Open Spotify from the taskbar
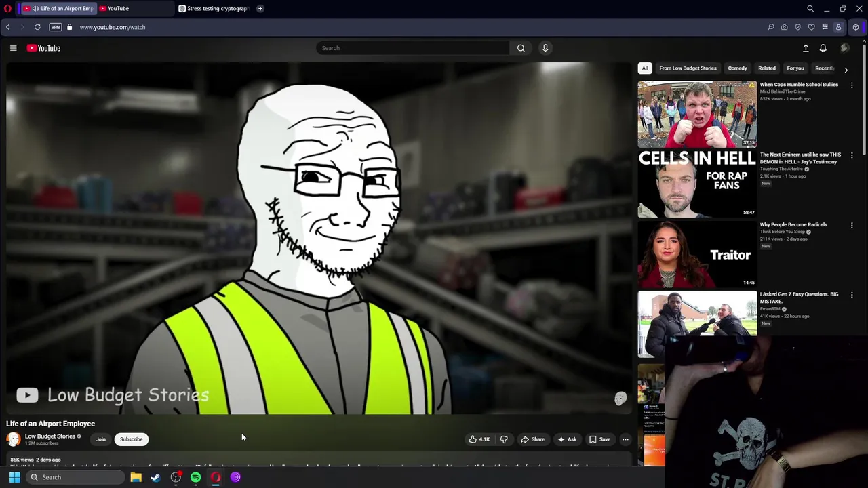868x488 pixels. point(195,477)
